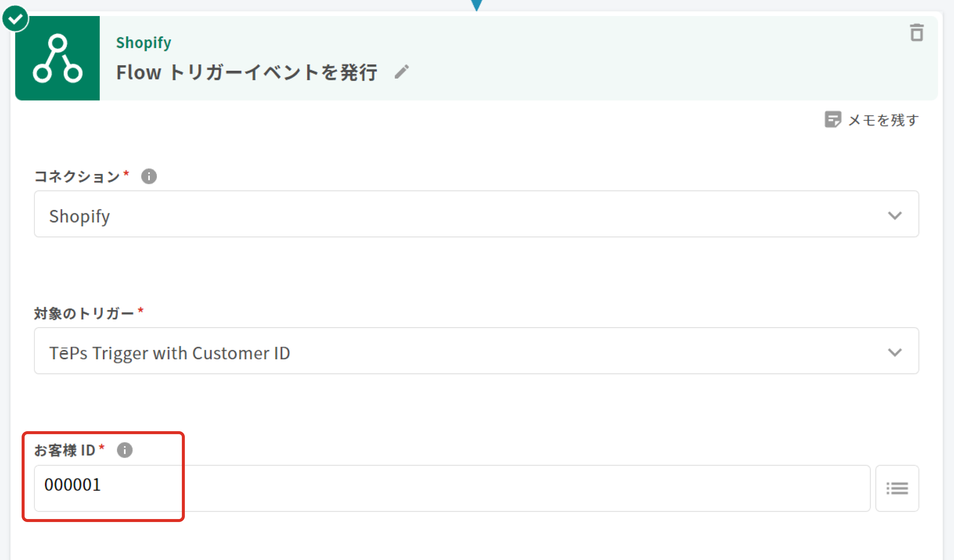Click the memo note icon

tap(833, 120)
